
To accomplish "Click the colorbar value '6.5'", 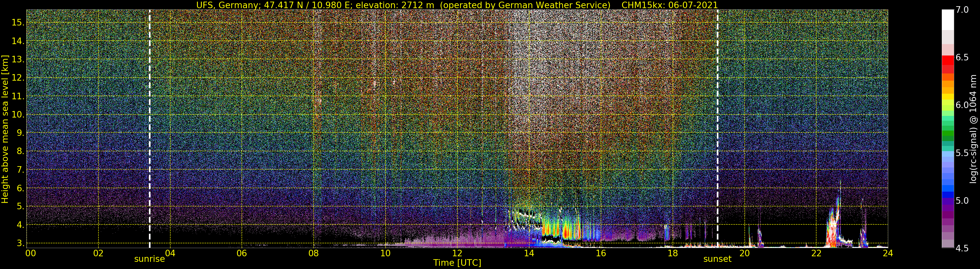I will click(x=962, y=57).
